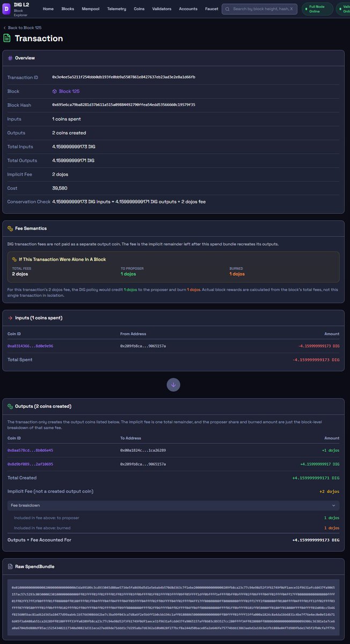Open the Telemetry nav item
The image size is (350, 644).
(x=116, y=9)
